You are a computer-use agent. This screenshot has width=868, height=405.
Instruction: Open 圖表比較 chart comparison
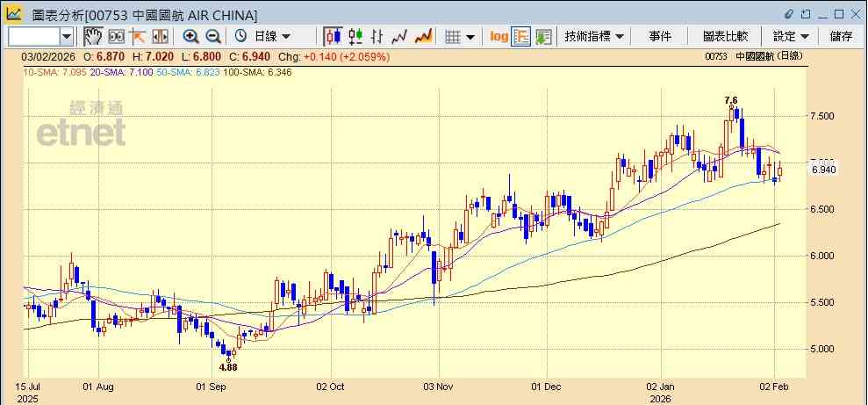[725, 37]
